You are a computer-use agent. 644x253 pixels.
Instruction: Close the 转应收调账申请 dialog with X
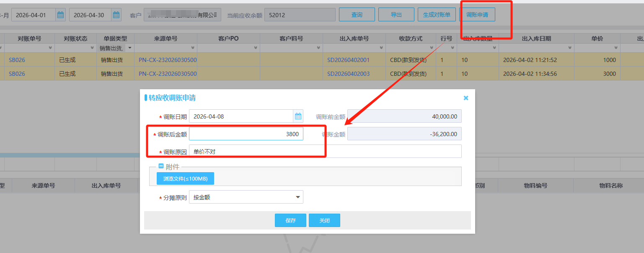pos(466,98)
